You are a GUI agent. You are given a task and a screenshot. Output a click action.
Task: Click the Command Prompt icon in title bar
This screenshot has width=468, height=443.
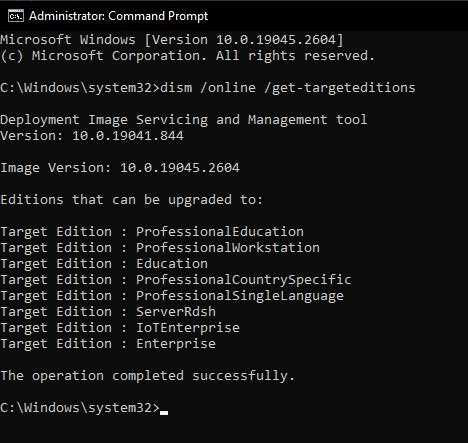(x=16, y=16)
